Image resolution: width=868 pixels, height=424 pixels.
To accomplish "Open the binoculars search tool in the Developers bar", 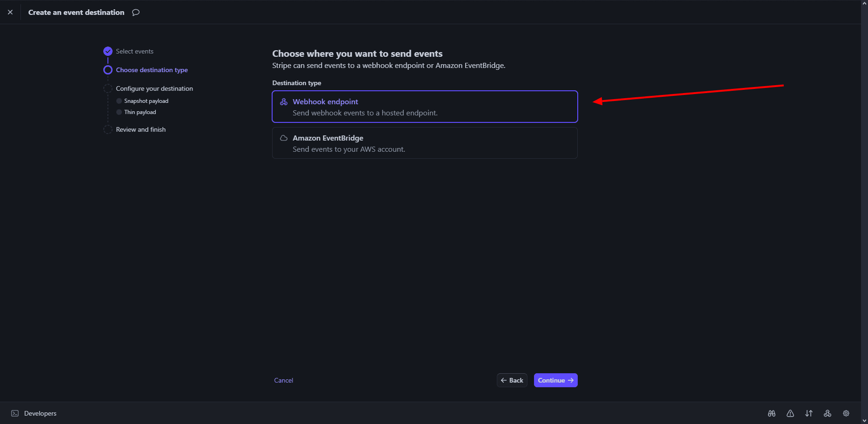I will [x=772, y=413].
